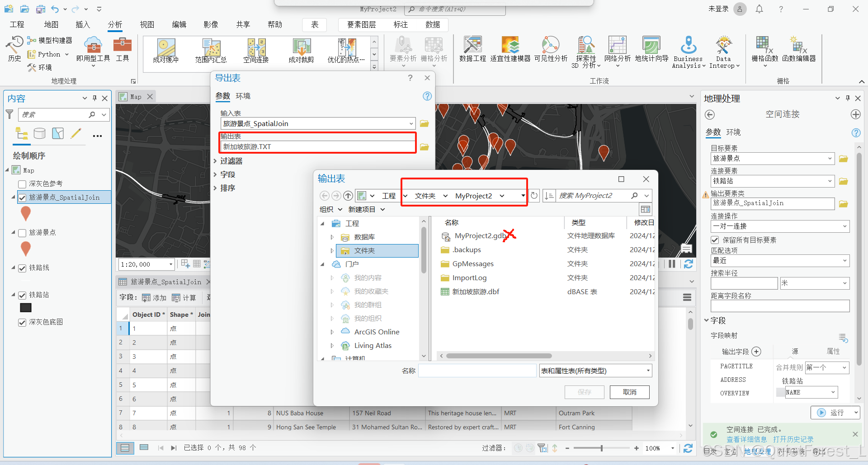Uncheck 保留所有目标要素 option
This screenshot has width=868, height=465.
coord(715,240)
